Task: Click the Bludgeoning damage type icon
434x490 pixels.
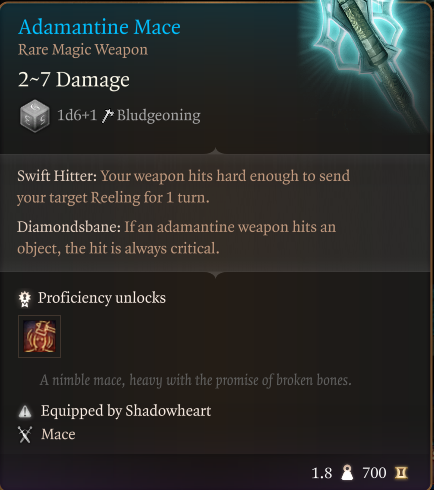Action: point(108,116)
